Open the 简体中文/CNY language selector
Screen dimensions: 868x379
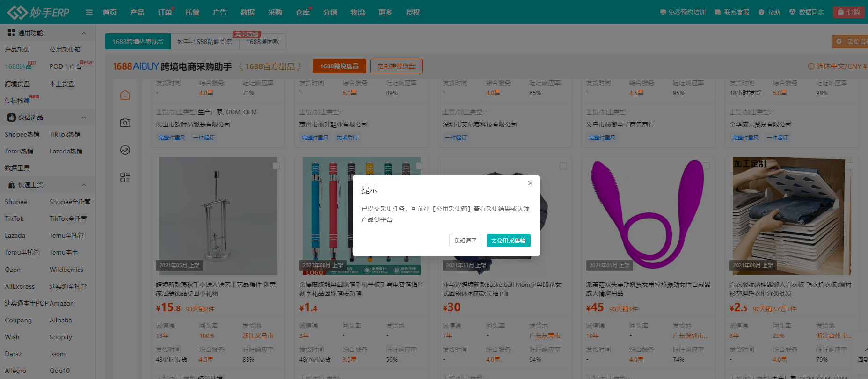[837, 66]
